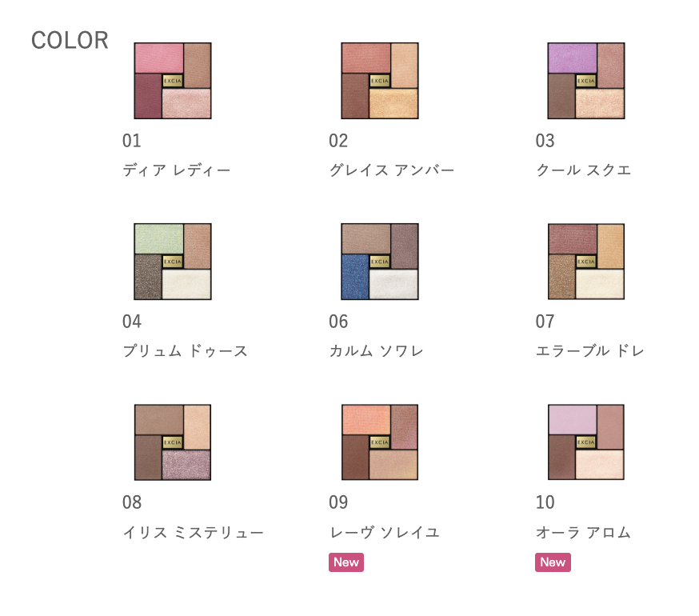Pick the 04 プリュム ドゥース palette swatch
The width and height of the screenshot is (699, 616).
(x=173, y=262)
